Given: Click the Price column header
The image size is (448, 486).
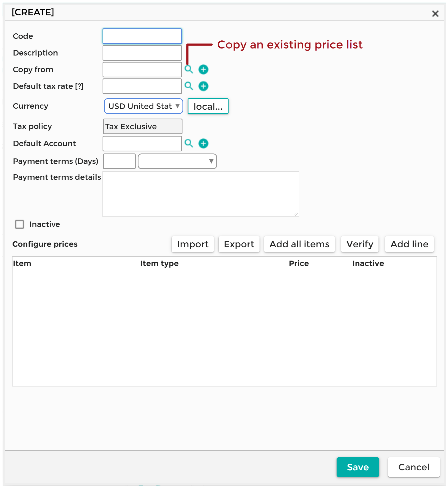Looking at the screenshot, I should pyautogui.click(x=299, y=263).
